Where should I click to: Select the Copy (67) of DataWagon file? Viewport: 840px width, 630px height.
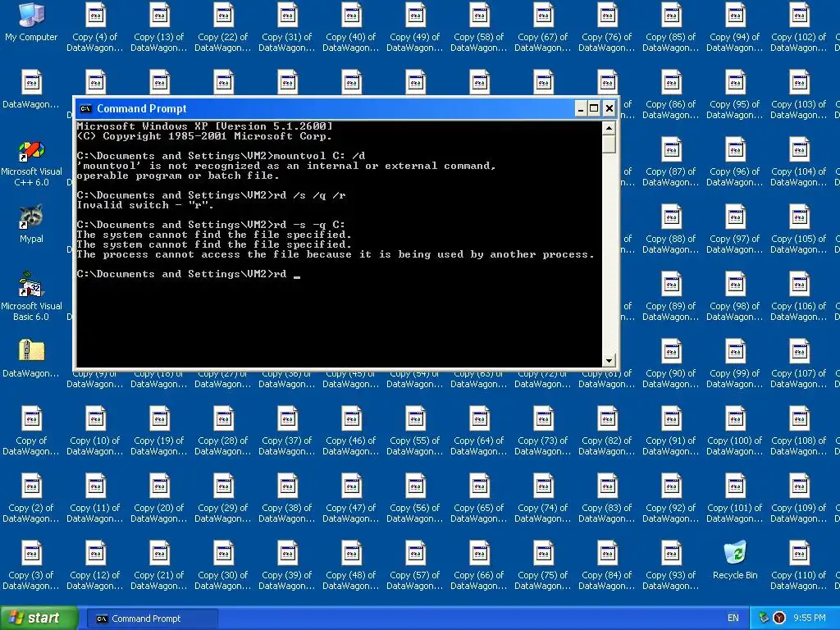point(543,27)
